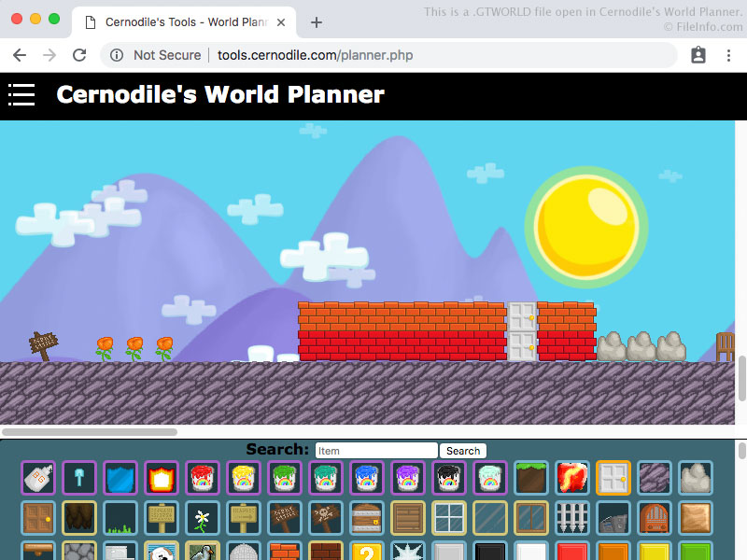Viewport: 747px width, 560px height.
Task: Select the orange jukebox radio item
Action: click(x=654, y=518)
